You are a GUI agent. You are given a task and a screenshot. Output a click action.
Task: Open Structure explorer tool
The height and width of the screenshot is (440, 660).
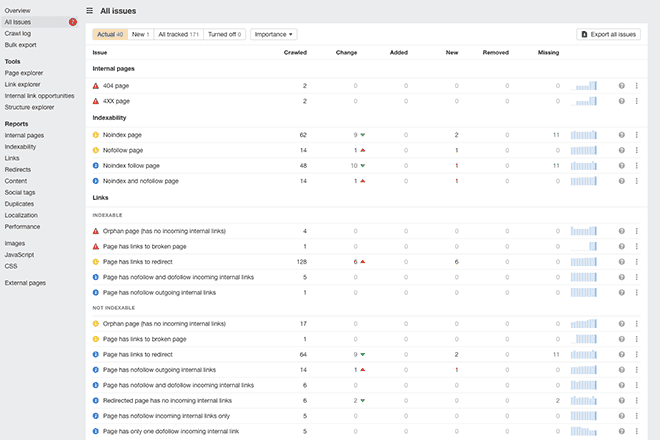[29, 107]
